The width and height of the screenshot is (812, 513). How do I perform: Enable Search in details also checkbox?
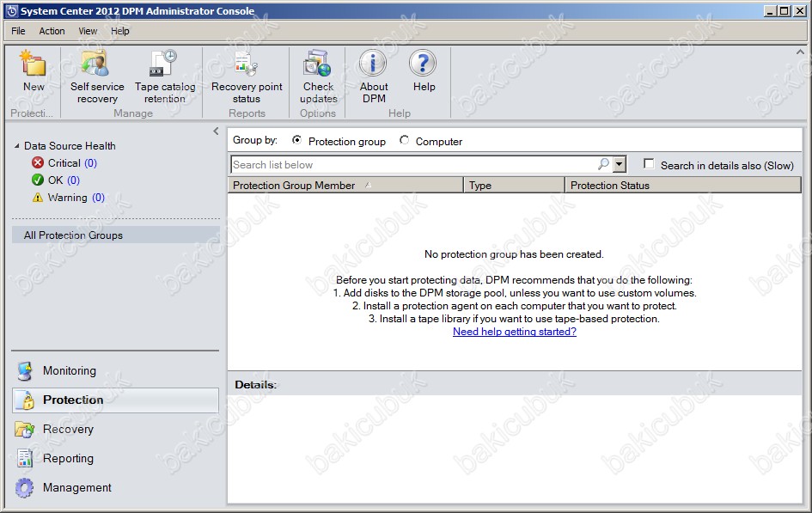(649, 163)
